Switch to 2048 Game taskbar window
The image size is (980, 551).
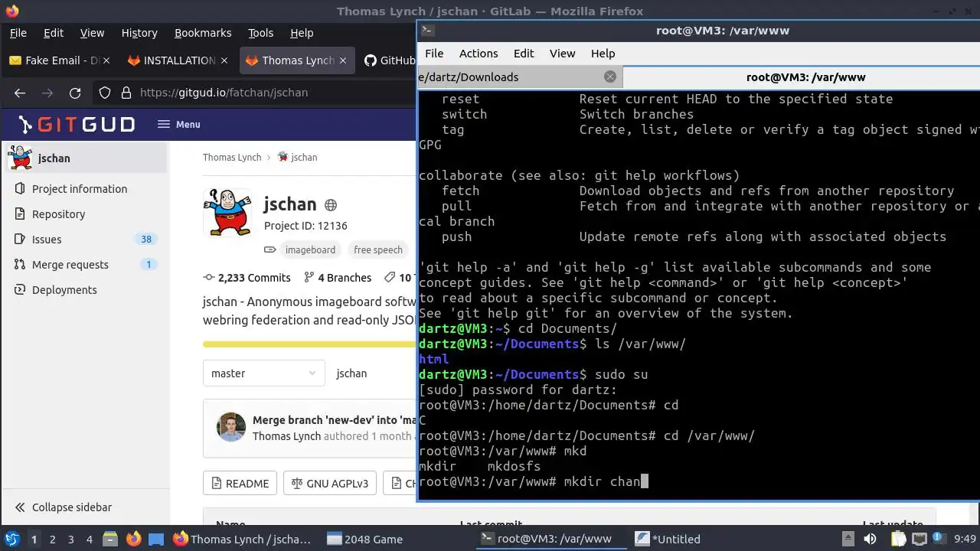point(364,539)
